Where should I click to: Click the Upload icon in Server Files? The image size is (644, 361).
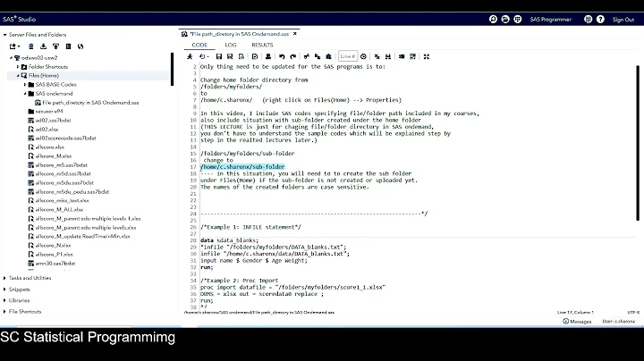pyautogui.click(x=55, y=46)
